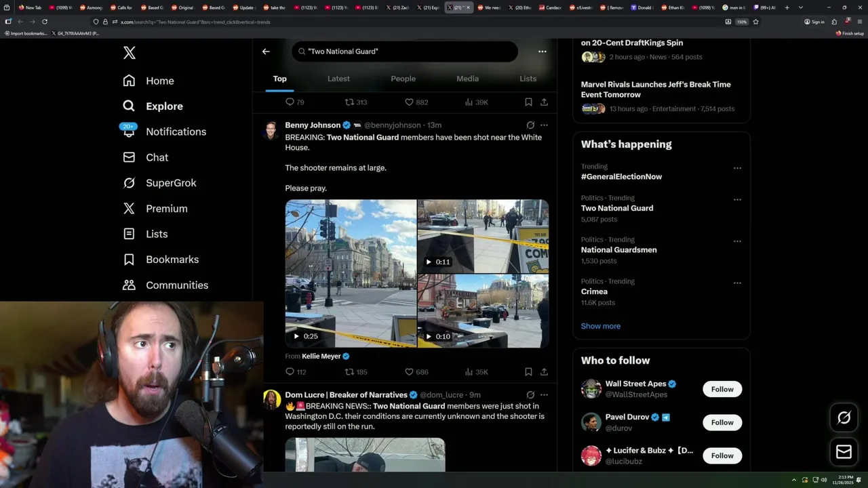
Task: Open Dom Lucre profile name link
Action: [346, 395]
